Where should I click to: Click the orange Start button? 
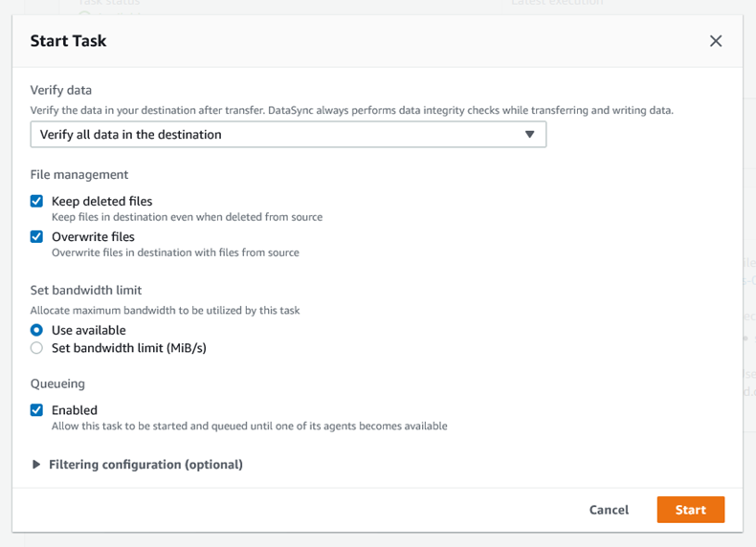[690, 510]
